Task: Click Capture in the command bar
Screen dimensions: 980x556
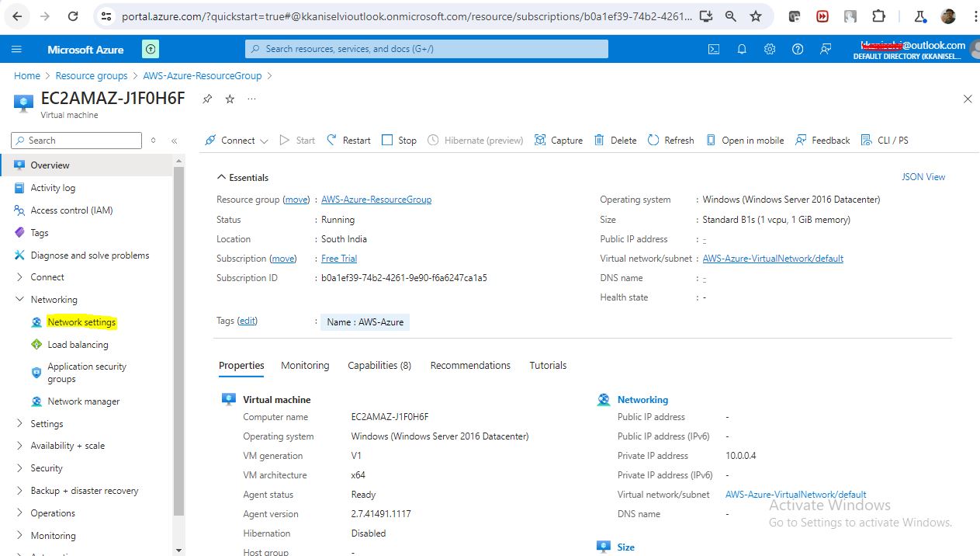Action: (x=559, y=141)
